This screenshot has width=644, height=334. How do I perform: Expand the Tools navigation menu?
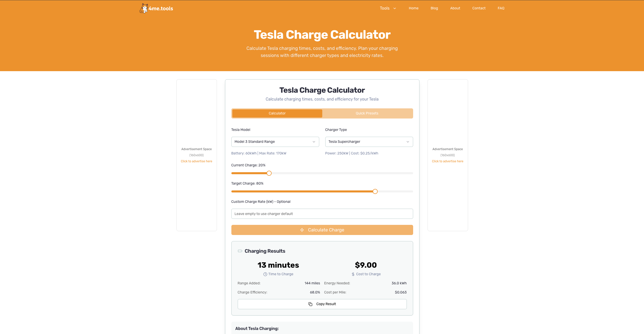(388, 8)
